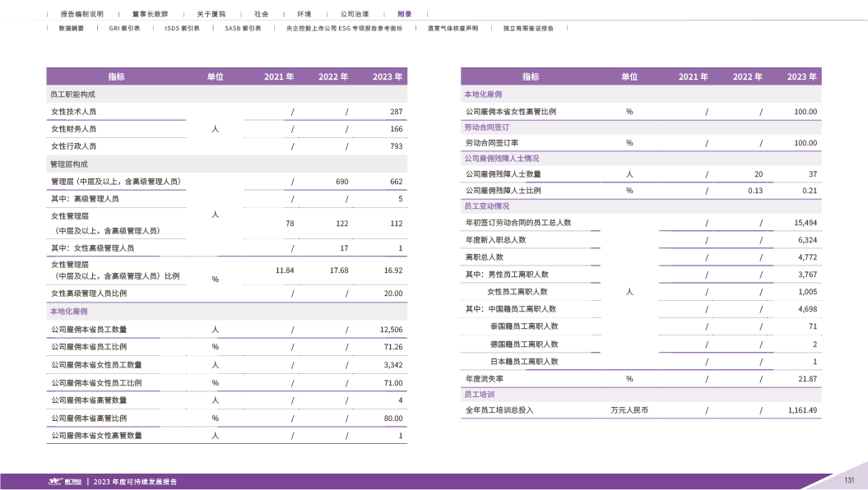This screenshot has height=490, width=868.
Task: Navigate to the SASB index sub-link
Action: [x=243, y=28]
